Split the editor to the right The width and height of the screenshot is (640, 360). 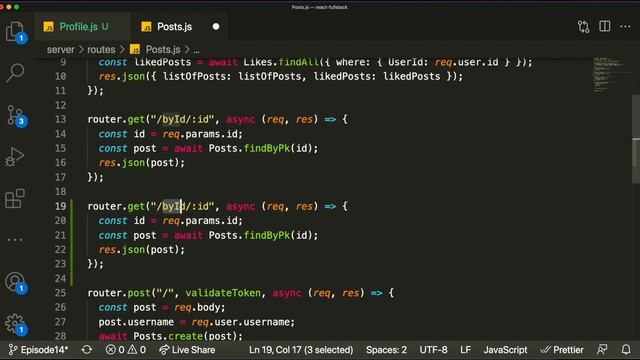coord(604,27)
